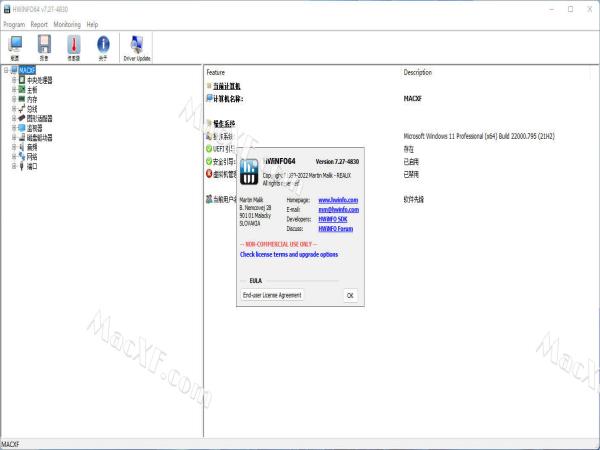Click the icon beside 当前计算机 heading
The width and height of the screenshot is (600, 450).
coord(209,86)
